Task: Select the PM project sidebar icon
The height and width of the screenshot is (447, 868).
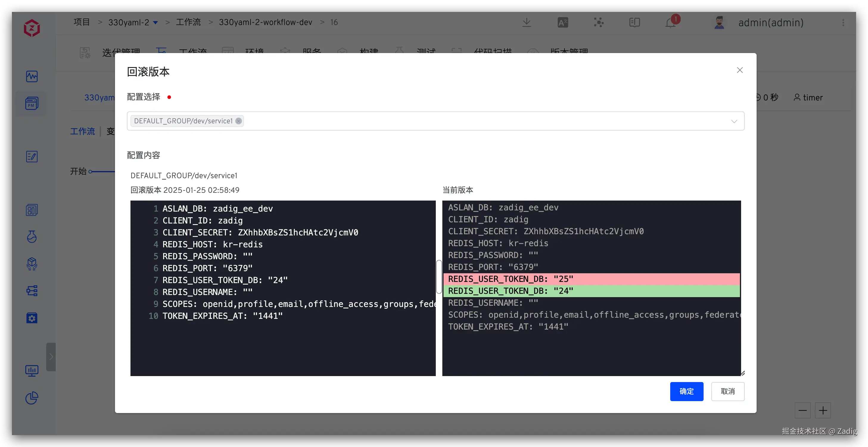Action: point(32,103)
